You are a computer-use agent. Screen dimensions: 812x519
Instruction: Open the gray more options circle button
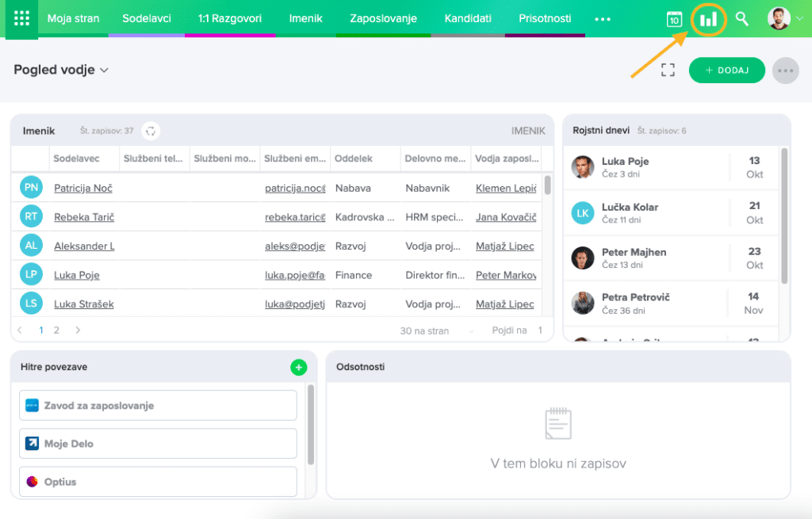click(785, 71)
